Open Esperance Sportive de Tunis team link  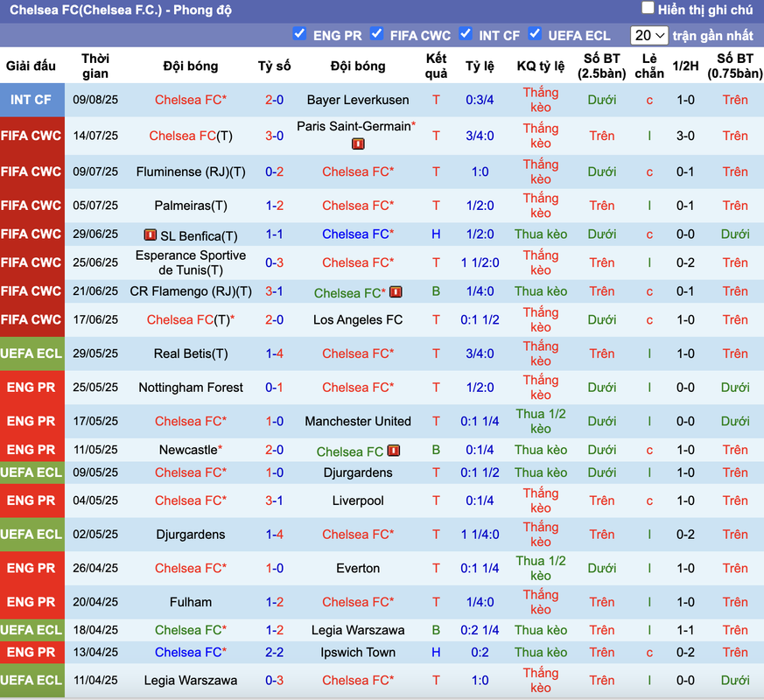(191, 262)
